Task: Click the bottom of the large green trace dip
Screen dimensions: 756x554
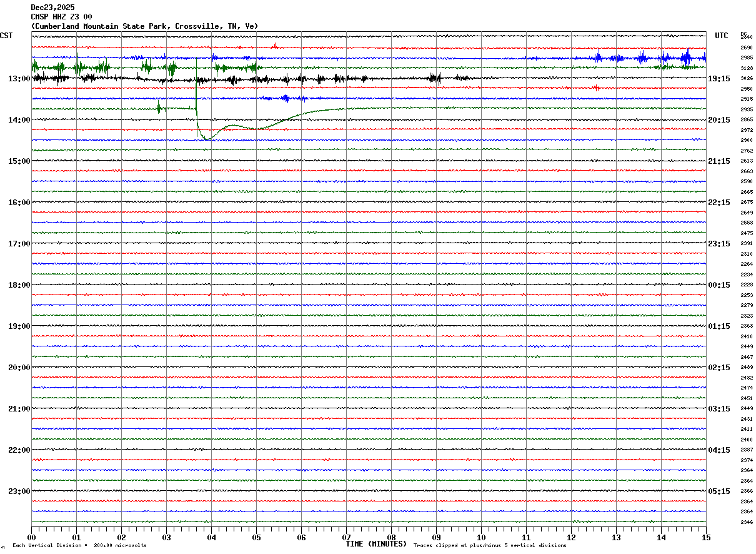Action: tap(207, 139)
